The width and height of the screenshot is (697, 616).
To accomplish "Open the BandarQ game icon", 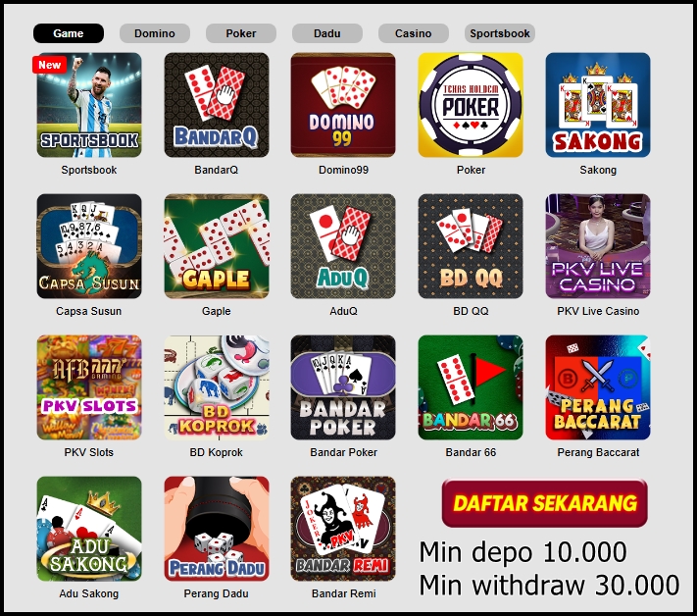I will (x=217, y=105).
